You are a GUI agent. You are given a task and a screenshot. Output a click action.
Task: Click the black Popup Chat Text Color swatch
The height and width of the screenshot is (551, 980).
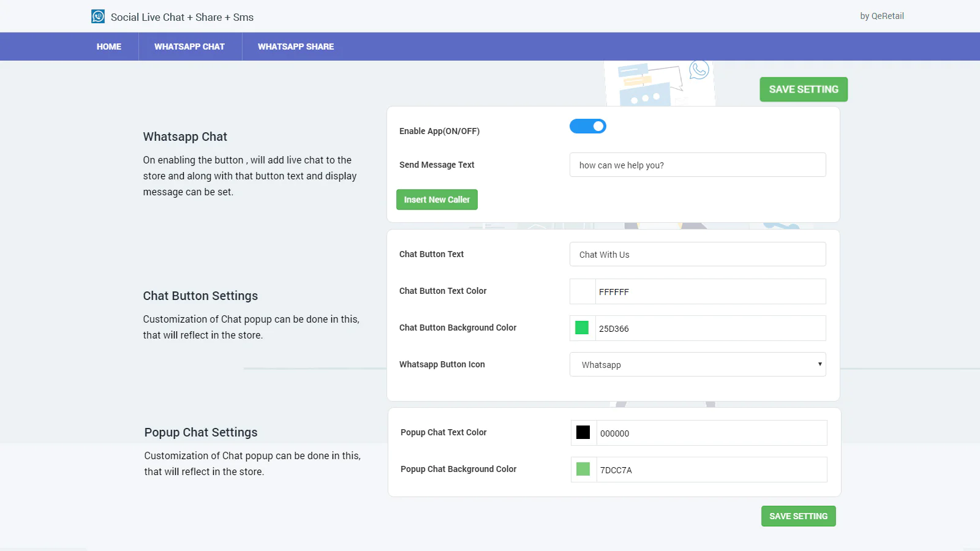click(584, 433)
